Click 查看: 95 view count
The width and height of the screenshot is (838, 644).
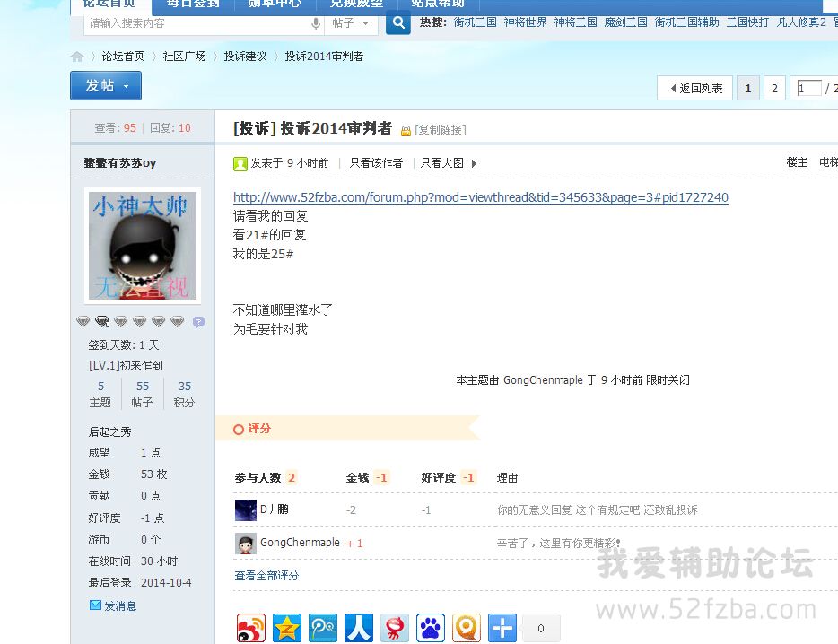click(116, 127)
